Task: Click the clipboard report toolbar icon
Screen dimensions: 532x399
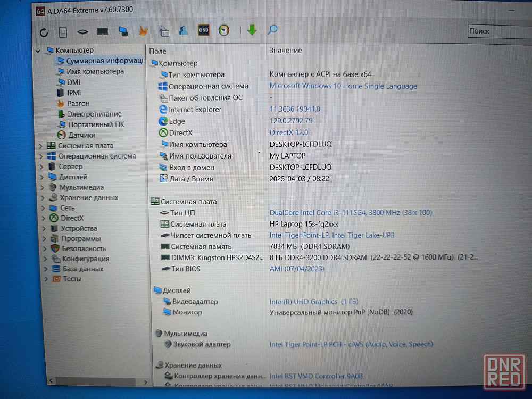Action: pos(164,31)
